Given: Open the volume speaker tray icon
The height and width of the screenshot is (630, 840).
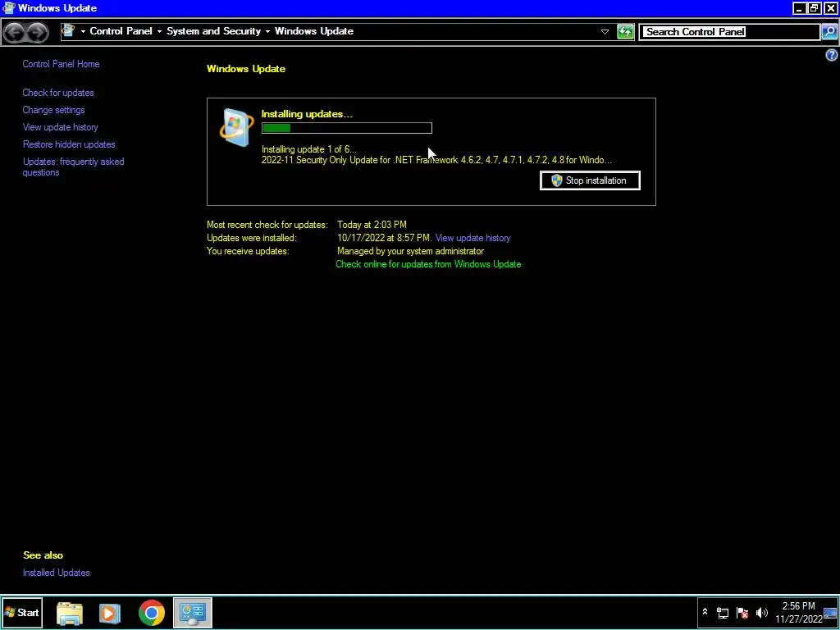Looking at the screenshot, I should pos(762,613).
